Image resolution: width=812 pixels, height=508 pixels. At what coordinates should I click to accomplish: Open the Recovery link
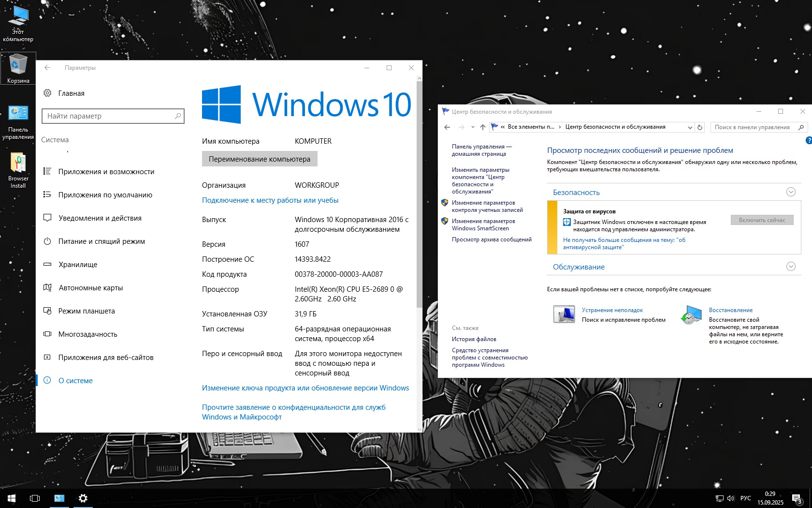731,310
